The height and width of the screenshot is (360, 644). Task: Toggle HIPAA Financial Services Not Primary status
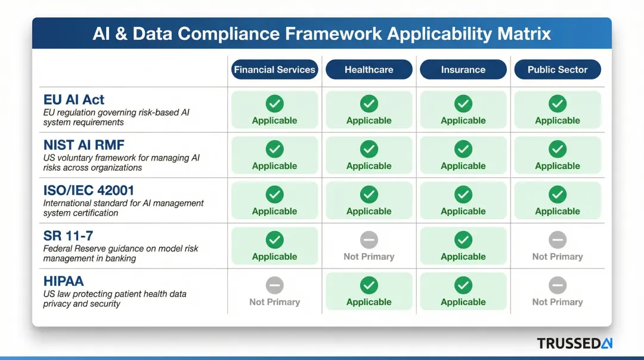(x=274, y=284)
